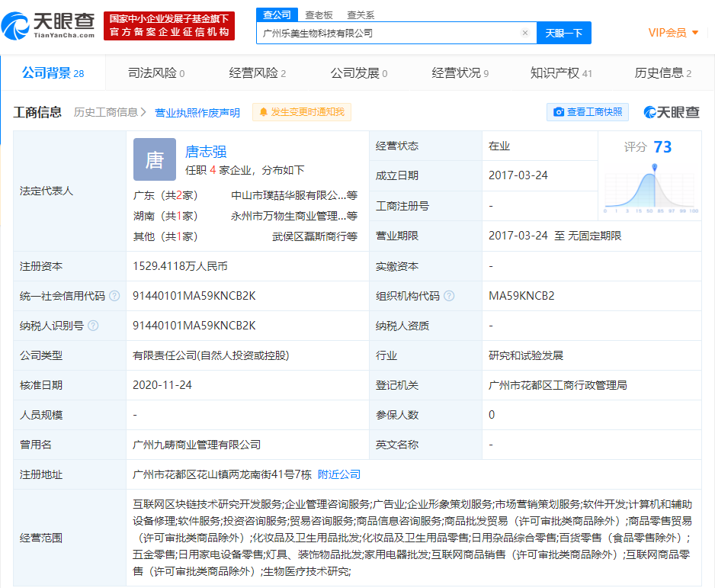Open the 唐 avatar tile
Viewport: 715px width, 588px height.
click(x=155, y=159)
